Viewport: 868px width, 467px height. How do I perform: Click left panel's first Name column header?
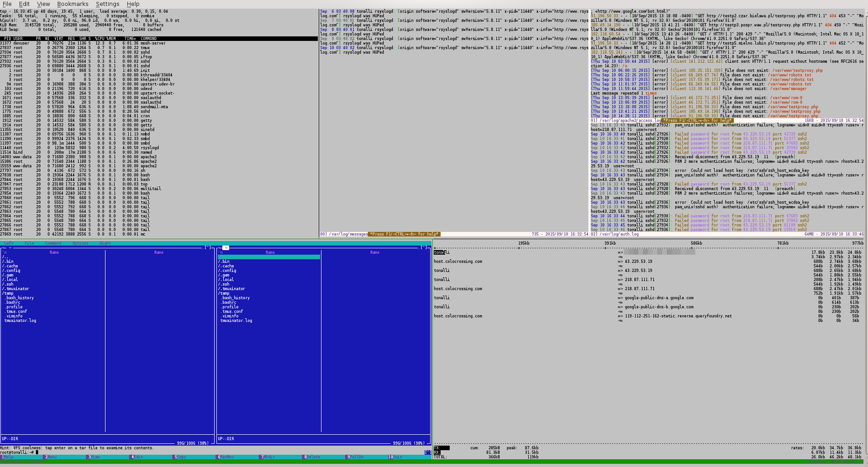pyautogui.click(x=54, y=252)
